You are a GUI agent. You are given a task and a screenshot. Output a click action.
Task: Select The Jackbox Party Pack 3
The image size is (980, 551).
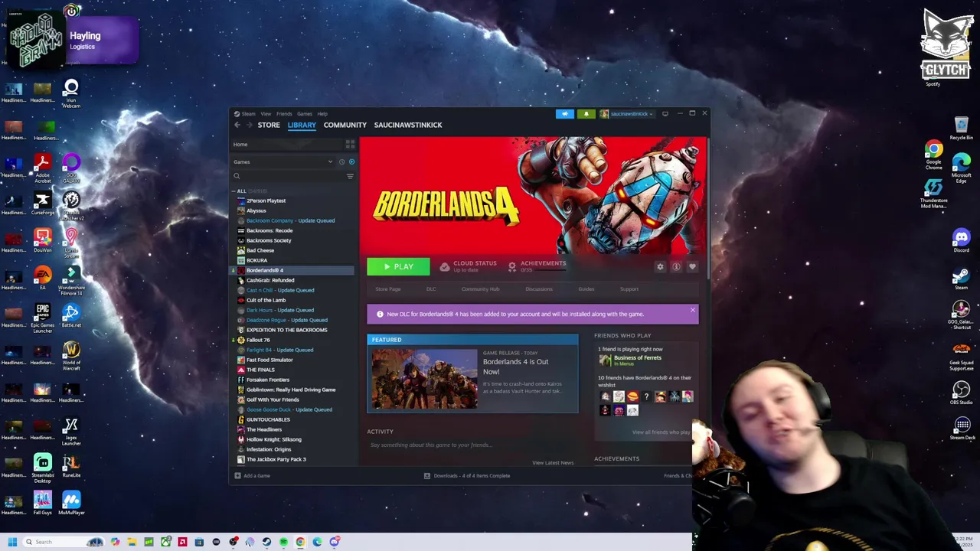276,459
